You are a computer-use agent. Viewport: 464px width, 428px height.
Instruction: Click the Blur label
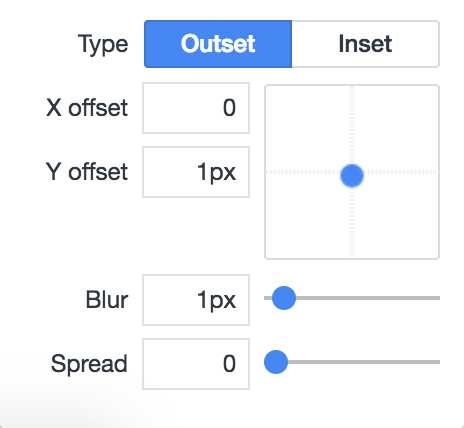(x=107, y=300)
